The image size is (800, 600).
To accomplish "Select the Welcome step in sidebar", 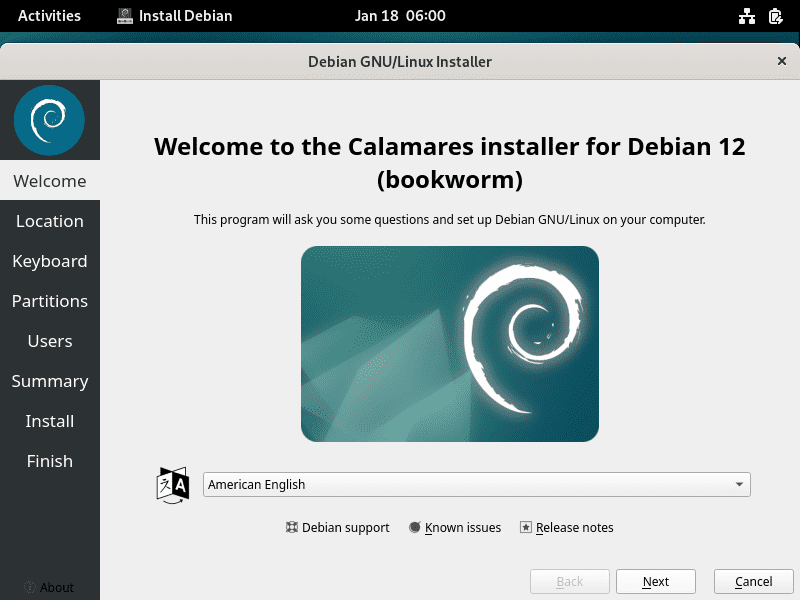I will tap(50, 181).
